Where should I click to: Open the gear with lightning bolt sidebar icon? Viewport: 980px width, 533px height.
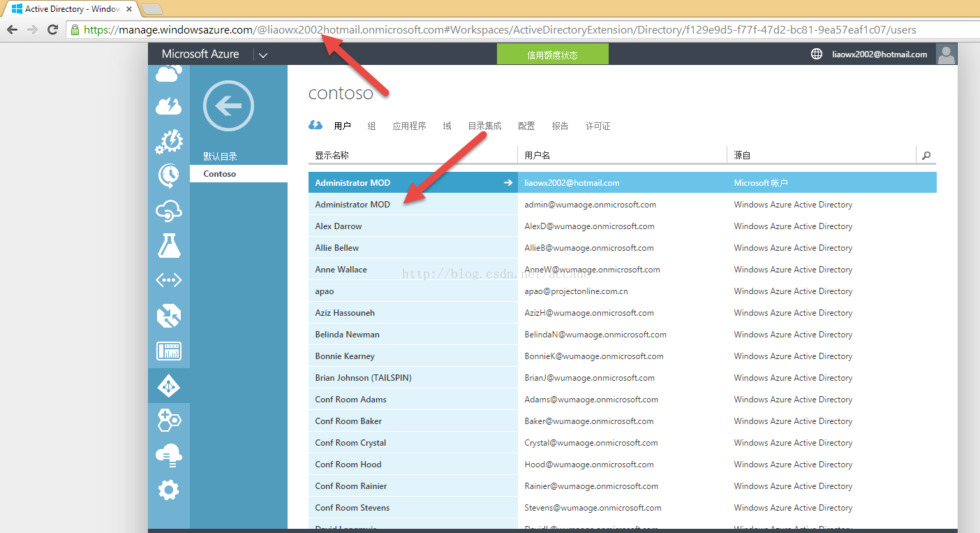[168, 141]
